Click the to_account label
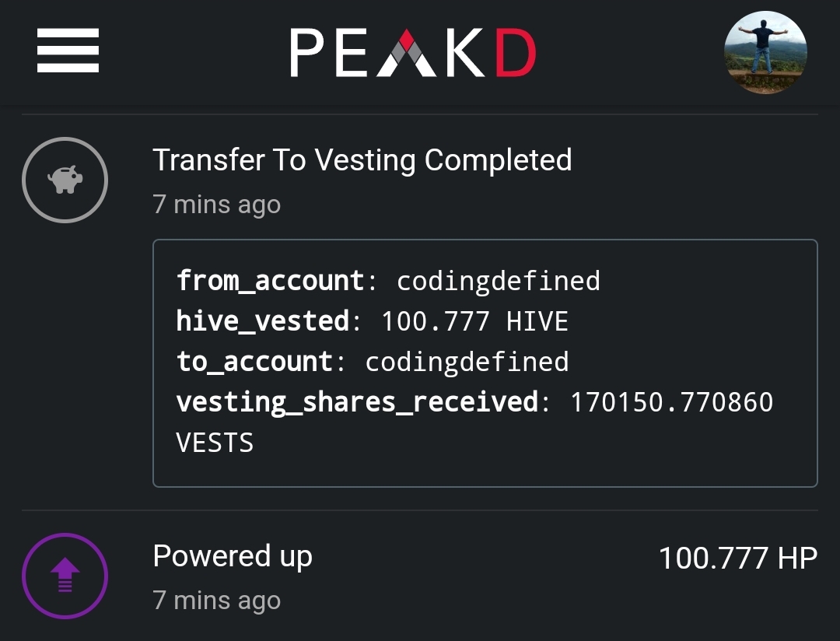This screenshot has width=840, height=641. [254, 362]
